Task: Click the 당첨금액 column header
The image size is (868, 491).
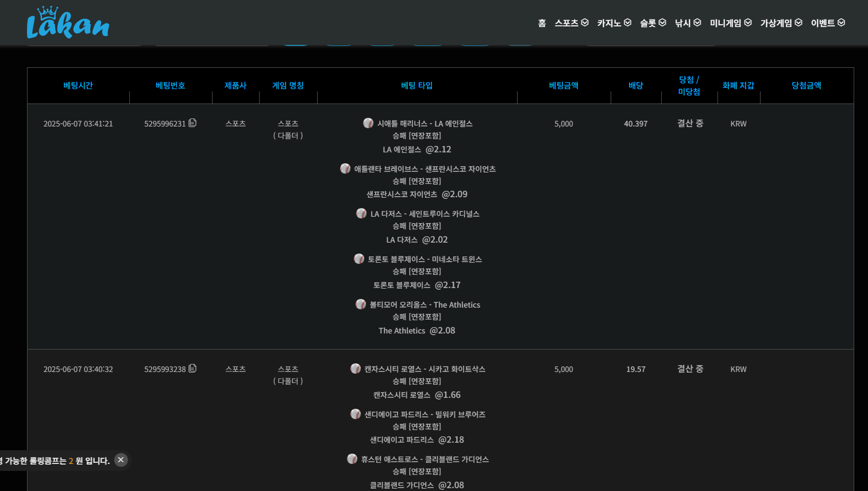Action: click(x=807, y=86)
